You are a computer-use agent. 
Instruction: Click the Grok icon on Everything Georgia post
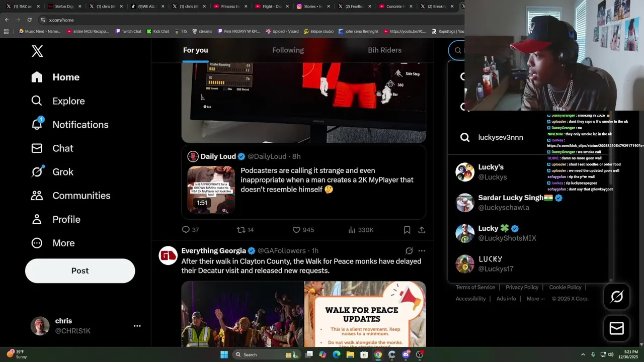point(409,250)
